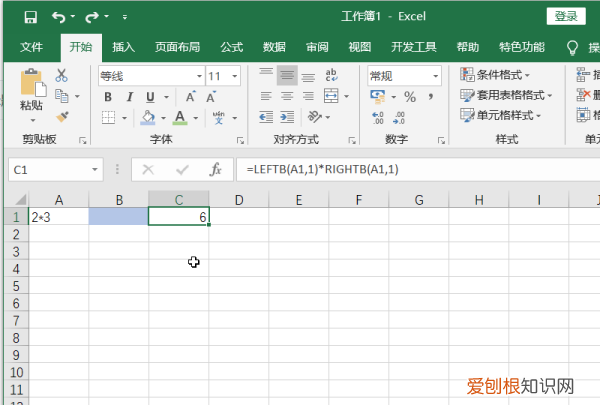This screenshot has height=405, width=600.
Task: Click the phonetic guide 文 icon
Action: pos(218,118)
